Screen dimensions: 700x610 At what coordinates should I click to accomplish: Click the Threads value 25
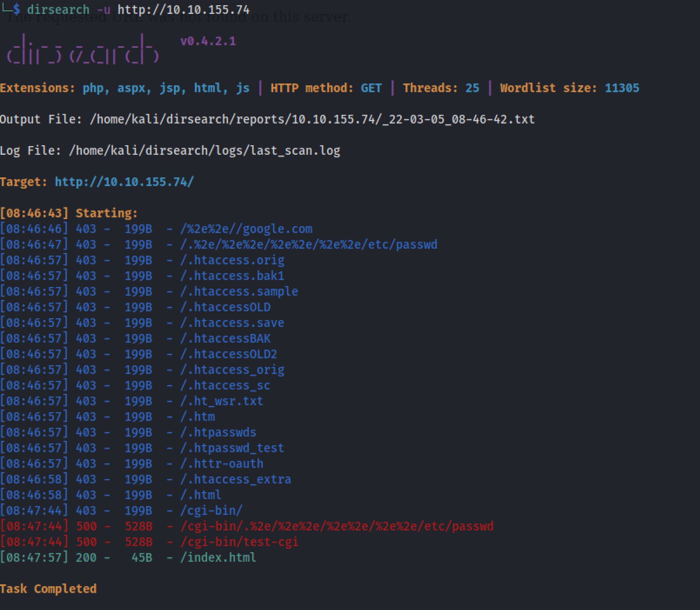[472, 88]
